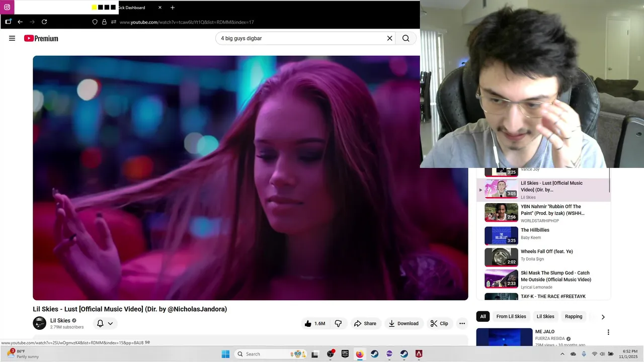Open the Instagram pinned tab
Image resolution: width=644 pixels, height=362 pixels.
7,7
